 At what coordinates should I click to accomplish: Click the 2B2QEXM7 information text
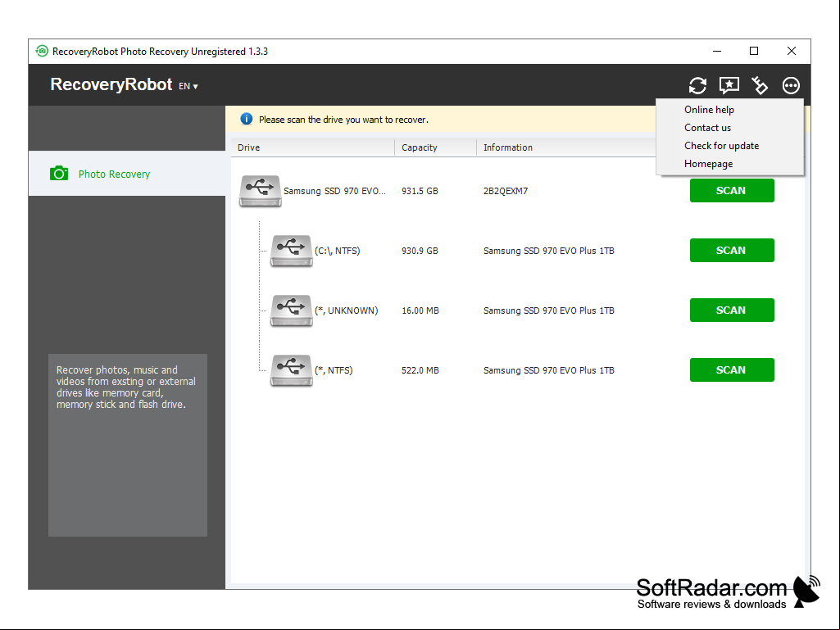click(x=505, y=191)
